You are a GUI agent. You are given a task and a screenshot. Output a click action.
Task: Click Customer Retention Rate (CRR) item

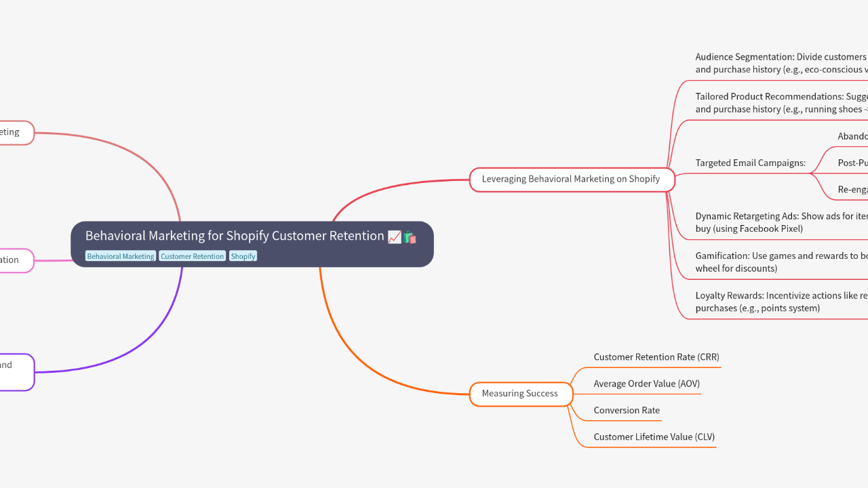(x=656, y=357)
